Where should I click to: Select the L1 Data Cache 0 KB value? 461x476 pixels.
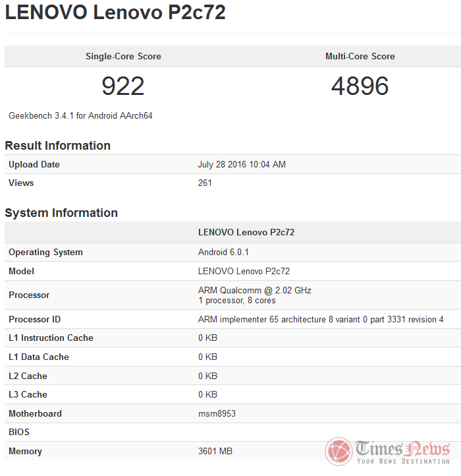point(207,357)
